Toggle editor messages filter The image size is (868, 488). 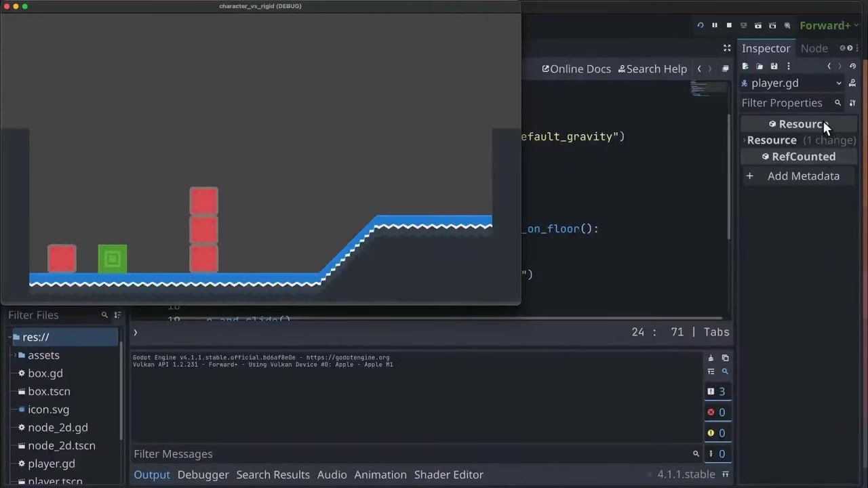717,454
